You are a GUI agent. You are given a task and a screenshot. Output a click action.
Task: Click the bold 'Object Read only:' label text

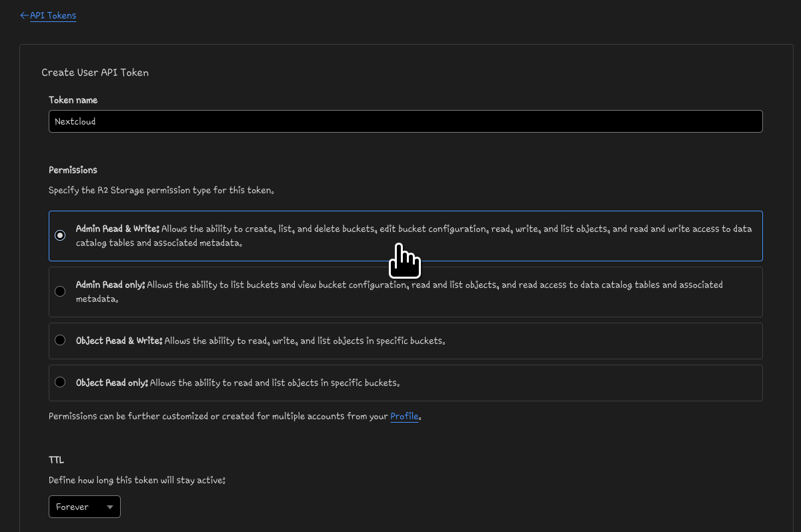[x=111, y=383]
